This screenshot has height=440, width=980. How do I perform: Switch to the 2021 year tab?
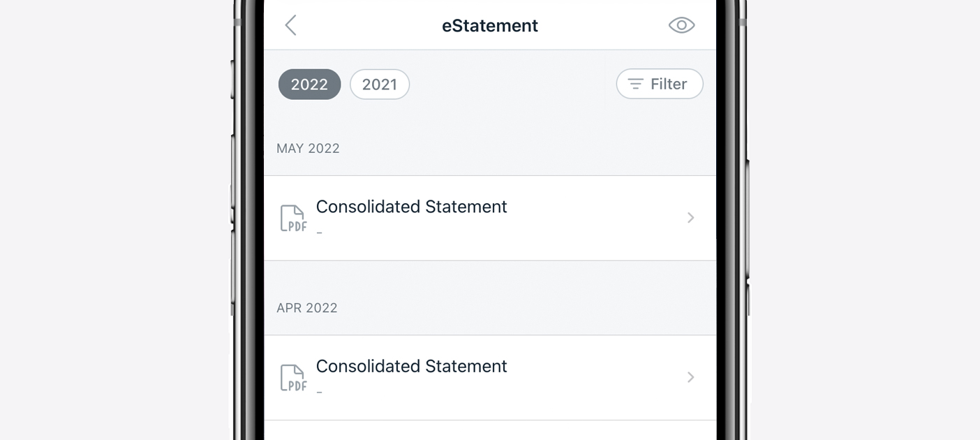point(380,85)
